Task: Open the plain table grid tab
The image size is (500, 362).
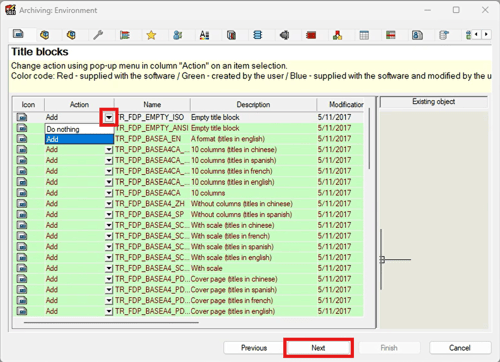Action: coord(364,35)
